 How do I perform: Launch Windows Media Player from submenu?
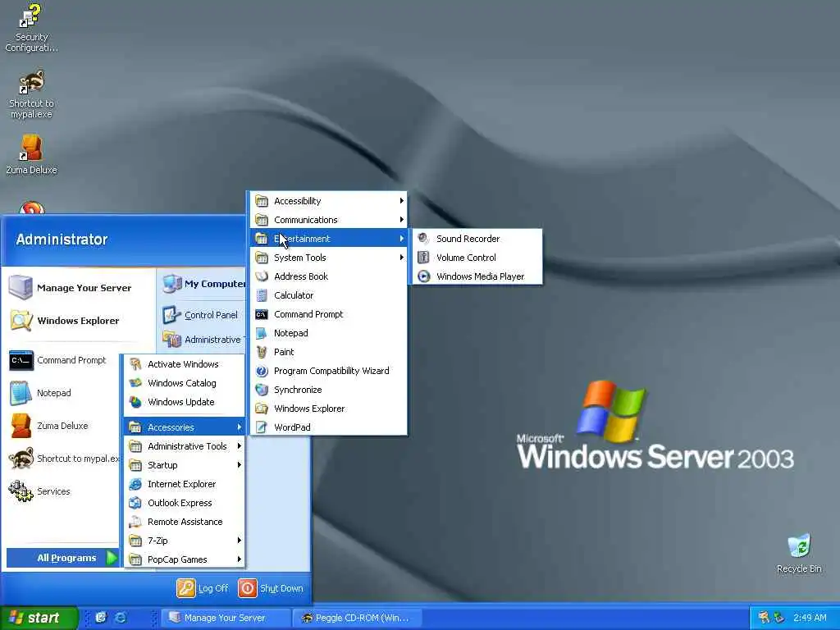[x=477, y=276]
